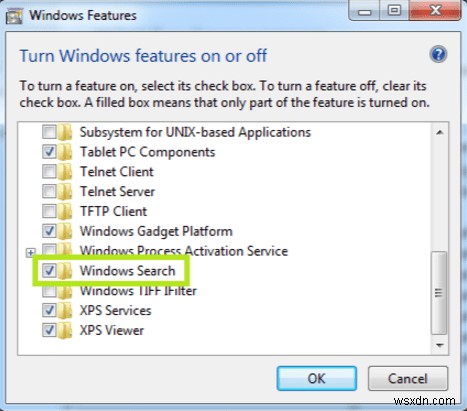Select the Telnet Client list item
The width and height of the screenshot is (467, 411).
point(117,172)
